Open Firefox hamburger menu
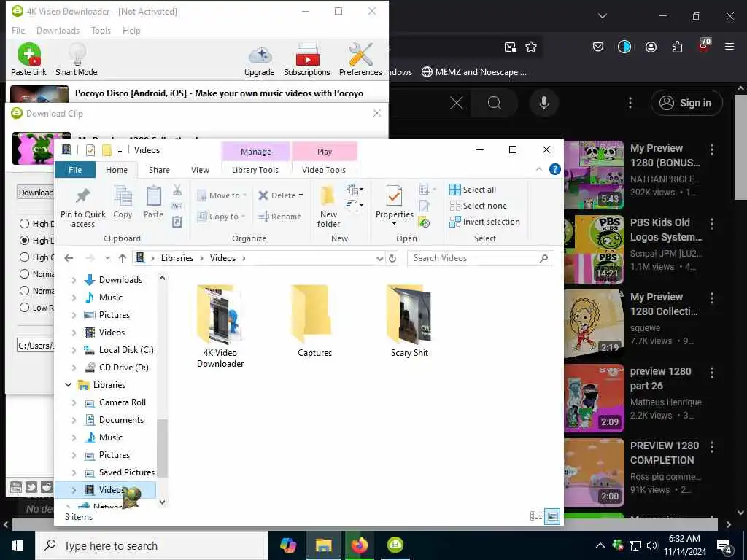This screenshot has width=747, height=560. click(729, 47)
